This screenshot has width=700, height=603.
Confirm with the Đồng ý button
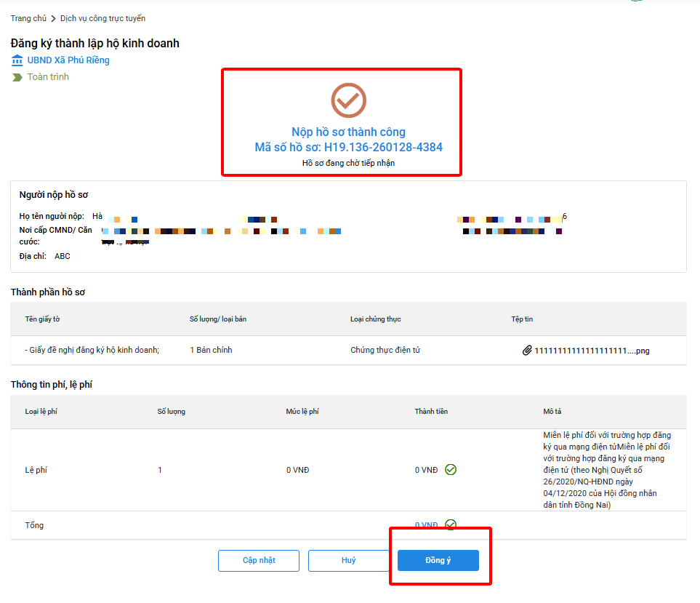tap(438, 560)
